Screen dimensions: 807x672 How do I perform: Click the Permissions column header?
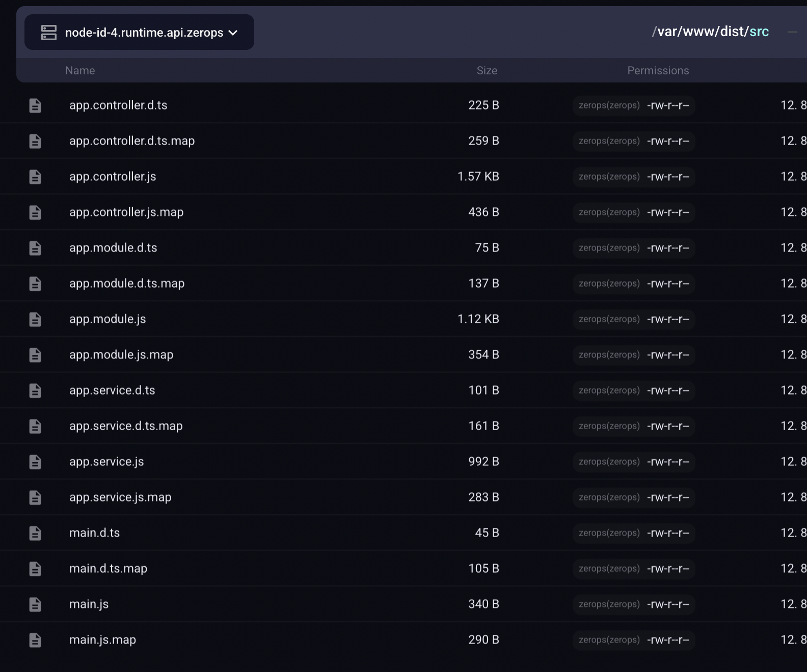(x=658, y=71)
